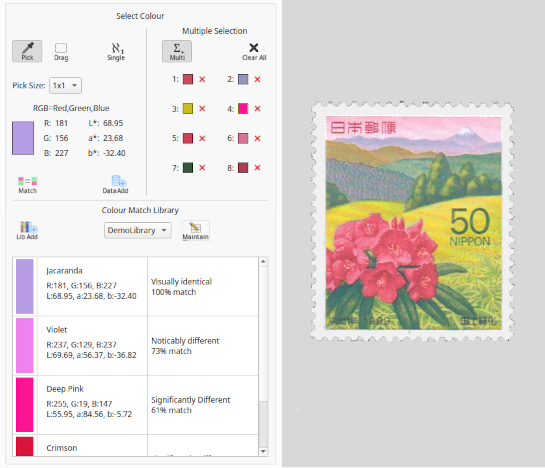Click the library list scroll down arrow
This screenshot has height=468, width=545.
point(263,451)
